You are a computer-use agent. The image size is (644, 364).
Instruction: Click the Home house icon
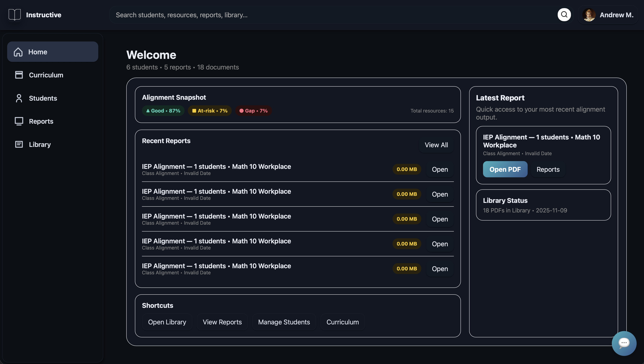pos(18,52)
